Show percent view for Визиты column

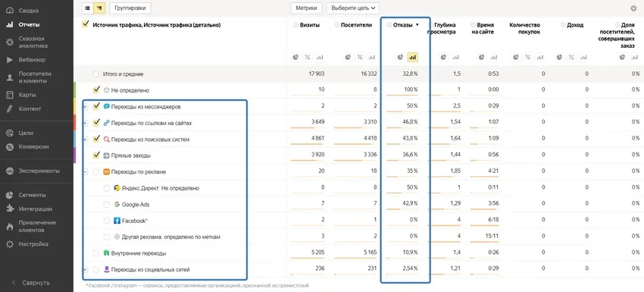(308, 57)
